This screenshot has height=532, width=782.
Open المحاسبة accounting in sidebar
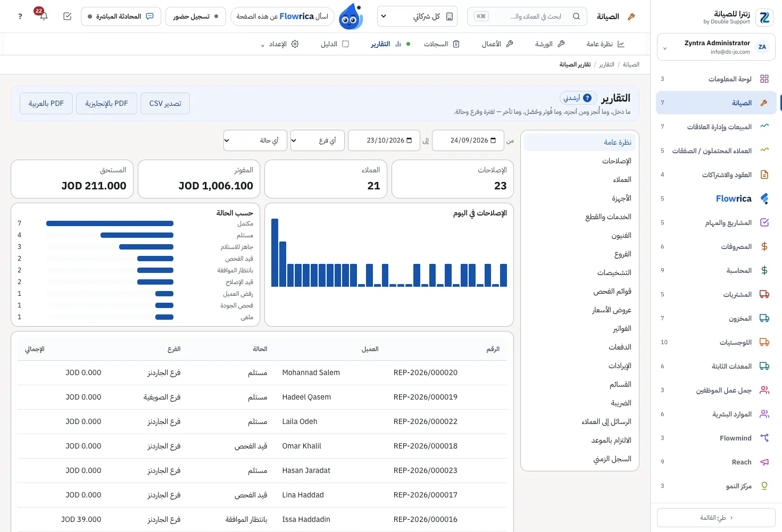click(x=716, y=270)
